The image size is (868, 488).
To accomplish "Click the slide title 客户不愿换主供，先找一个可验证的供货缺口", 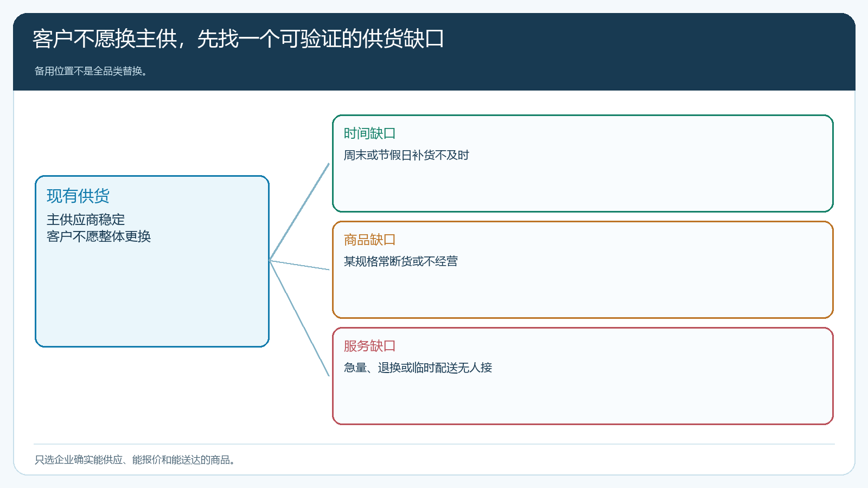I will click(238, 39).
